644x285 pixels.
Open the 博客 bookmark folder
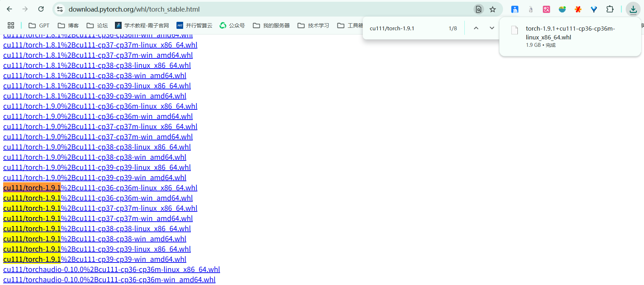click(x=68, y=25)
